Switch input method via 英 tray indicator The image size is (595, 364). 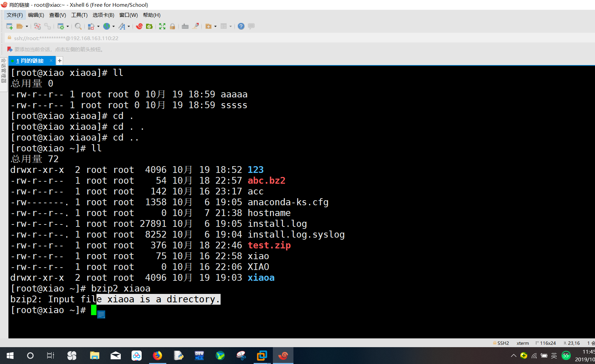point(554,356)
